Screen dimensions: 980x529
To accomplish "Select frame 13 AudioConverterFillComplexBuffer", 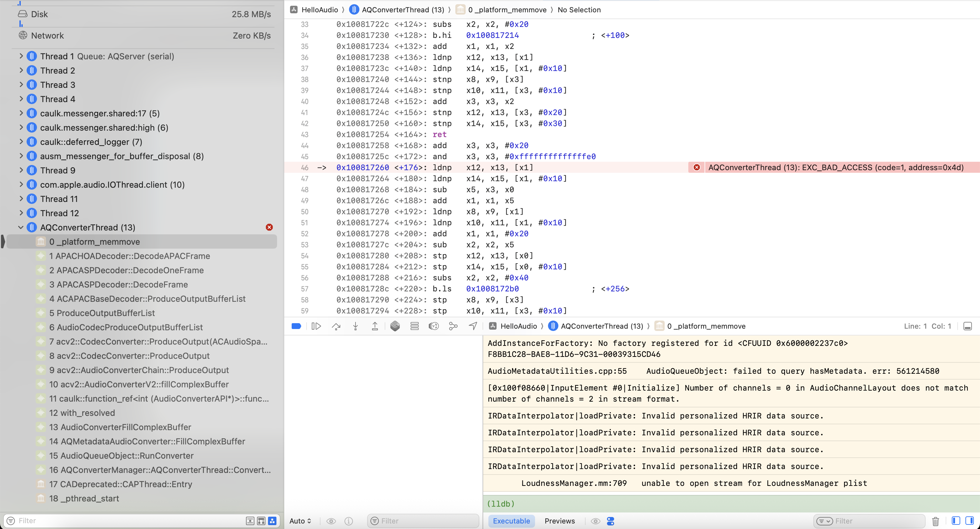I will click(142, 427).
